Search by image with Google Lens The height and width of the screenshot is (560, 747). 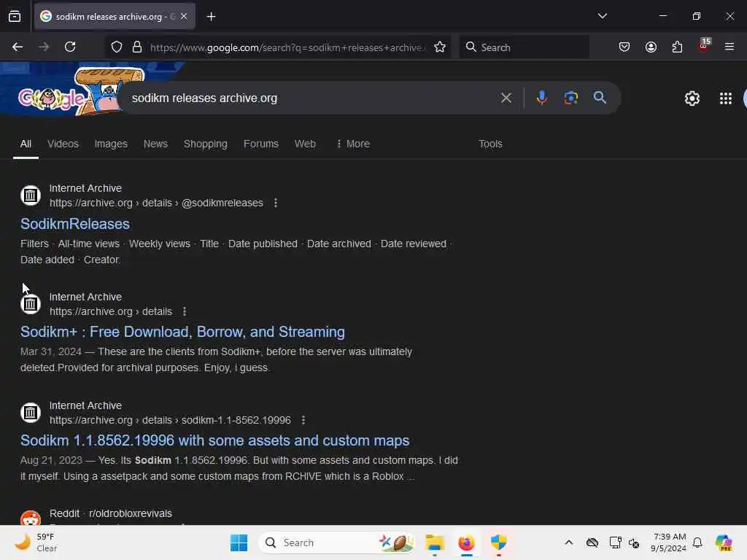coord(570,98)
